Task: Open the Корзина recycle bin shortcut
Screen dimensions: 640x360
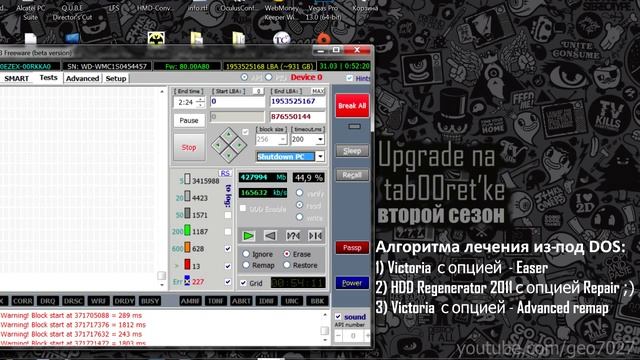Action: click(x=365, y=8)
